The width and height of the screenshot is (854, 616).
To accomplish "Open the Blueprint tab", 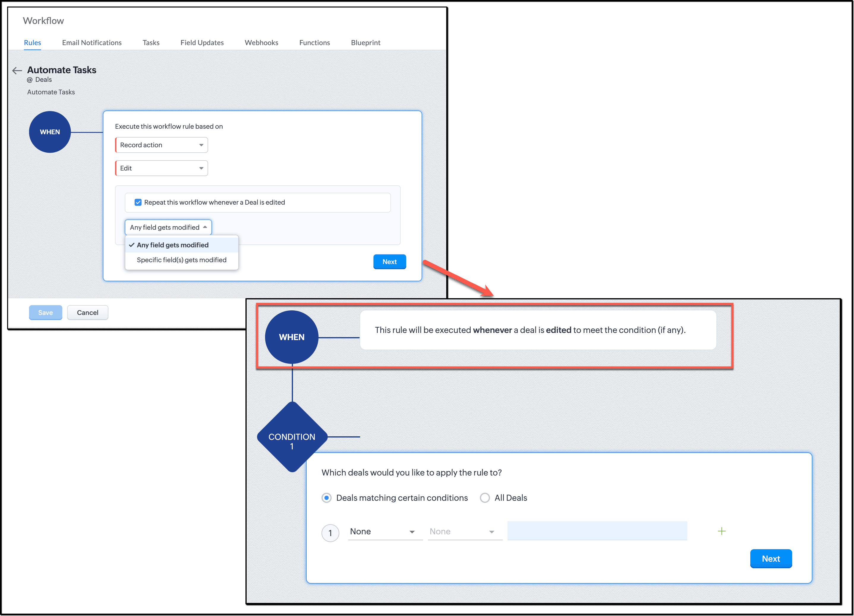I will coord(365,42).
